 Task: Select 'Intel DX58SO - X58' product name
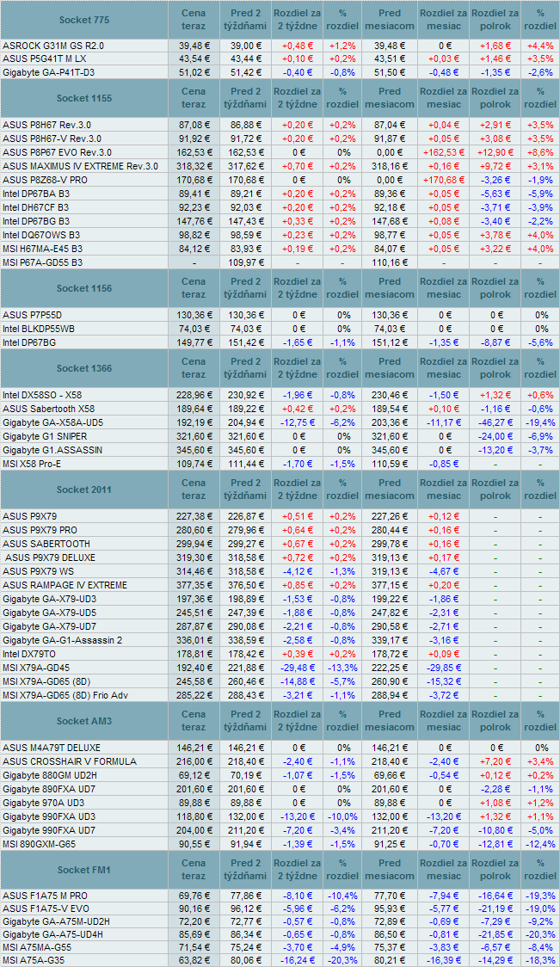tap(42, 395)
